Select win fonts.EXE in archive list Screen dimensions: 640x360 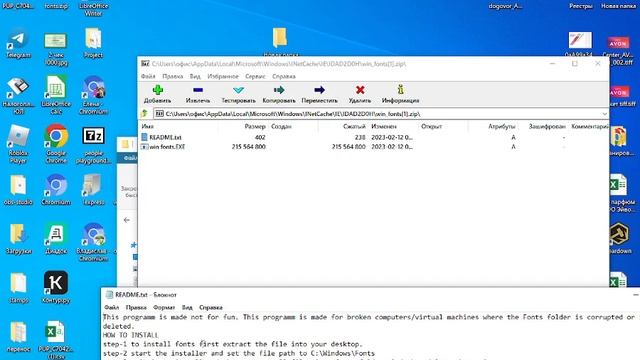(x=163, y=147)
